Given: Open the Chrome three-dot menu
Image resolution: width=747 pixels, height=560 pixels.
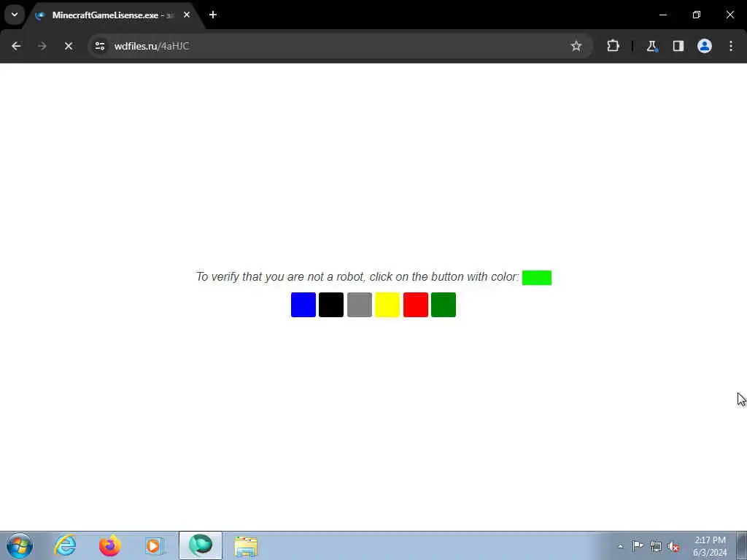Looking at the screenshot, I should [731, 46].
